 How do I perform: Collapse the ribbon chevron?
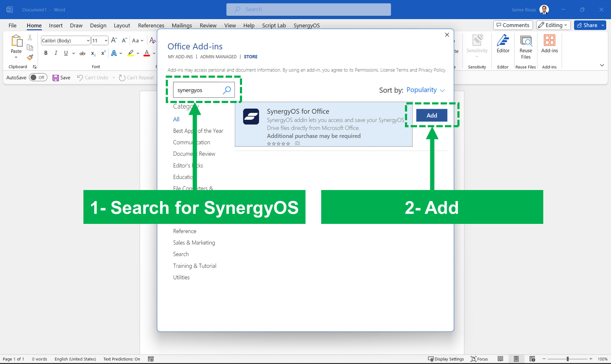[602, 65]
